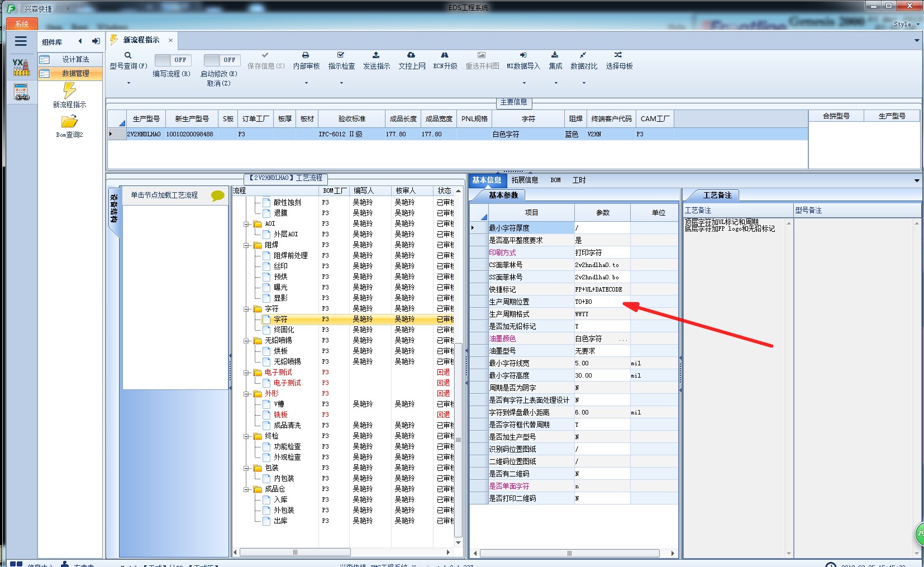Click the yellow speech bubble icon
Screen dimensions: 924x567
tap(217, 196)
